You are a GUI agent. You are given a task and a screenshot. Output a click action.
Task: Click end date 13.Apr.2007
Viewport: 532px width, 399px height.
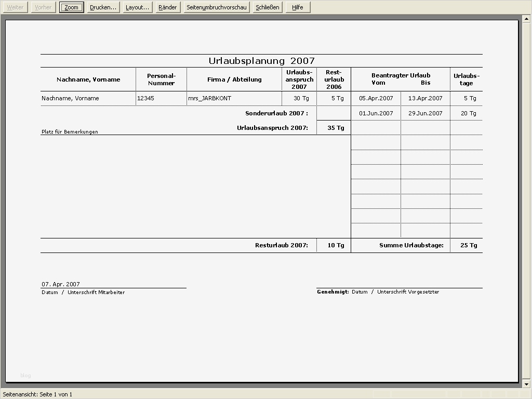(x=425, y=98)
